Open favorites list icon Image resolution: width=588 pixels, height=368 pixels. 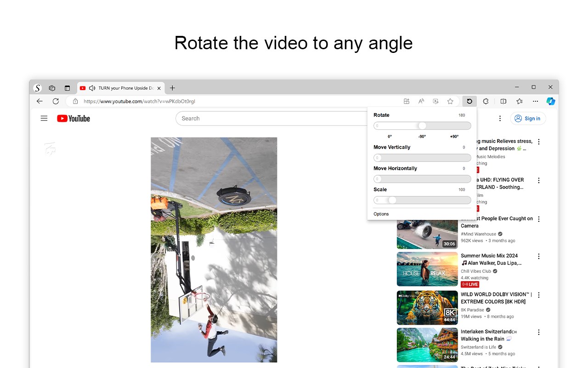pyautogui.click(x=520, y=101)
